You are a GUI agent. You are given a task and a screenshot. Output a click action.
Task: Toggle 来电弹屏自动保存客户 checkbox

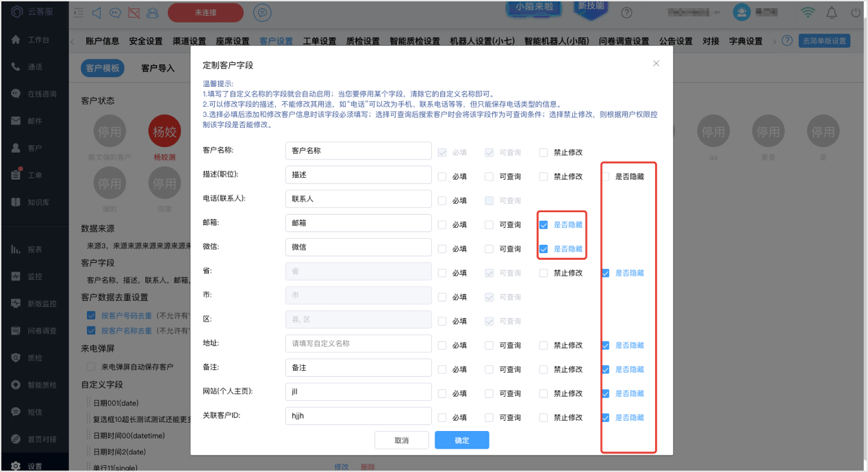click(x=91, y=367)
